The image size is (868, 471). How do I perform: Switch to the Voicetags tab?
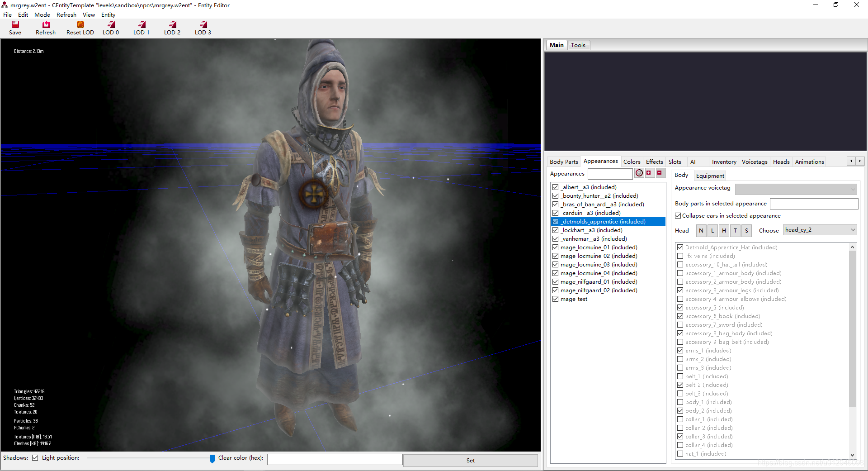click(755, 162)
